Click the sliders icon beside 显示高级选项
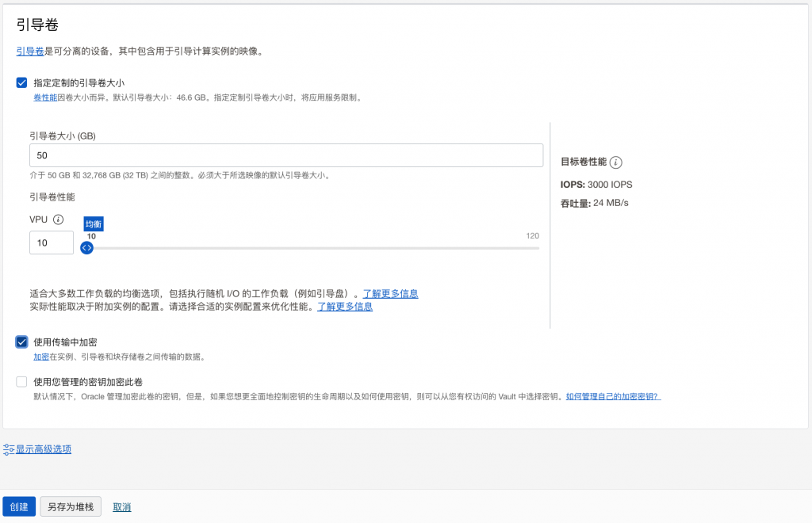This screenshot has height=523, width=812. point(9,449)
